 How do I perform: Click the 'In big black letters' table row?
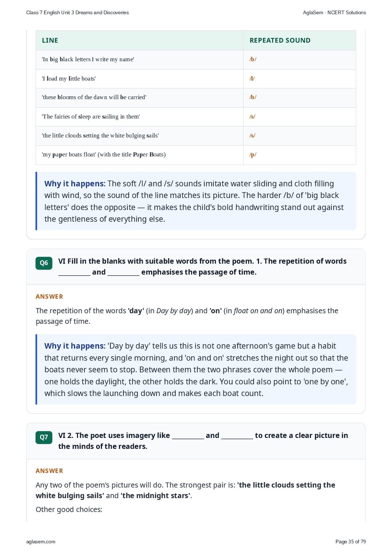click(x=196, y=59)
